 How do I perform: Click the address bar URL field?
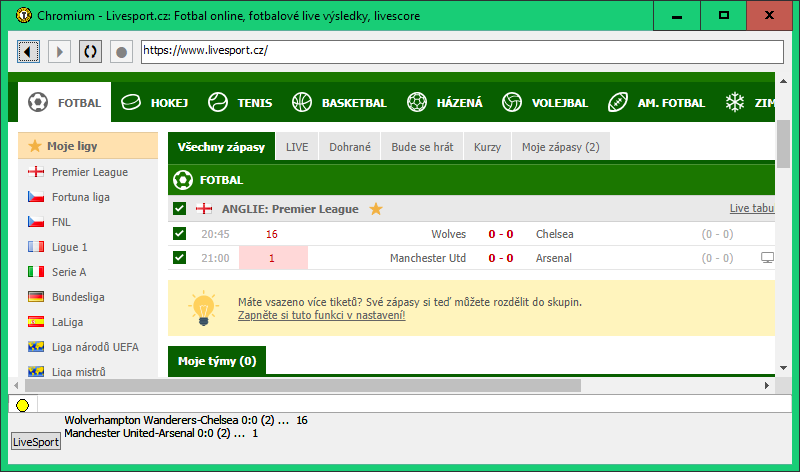(462, 52)
